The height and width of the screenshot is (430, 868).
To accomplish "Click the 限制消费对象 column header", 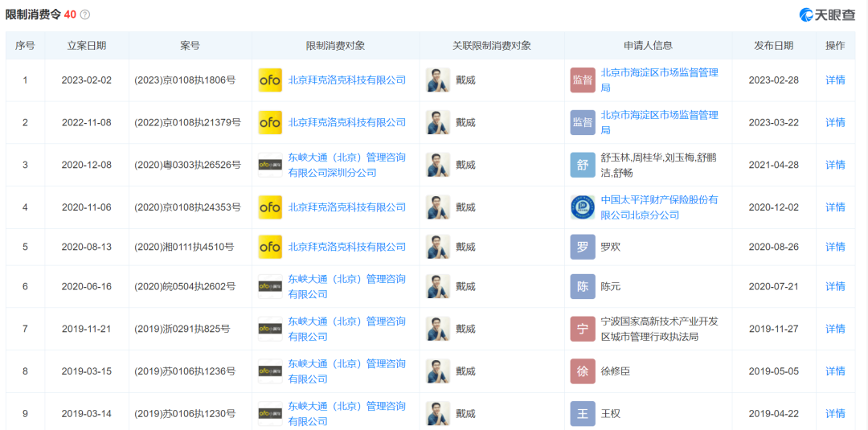I will tap(335, 46).
